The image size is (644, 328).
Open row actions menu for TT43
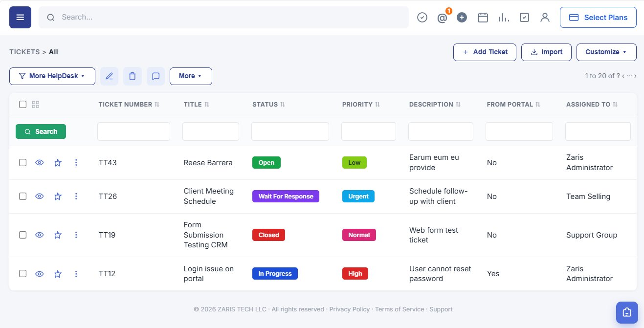76,163
